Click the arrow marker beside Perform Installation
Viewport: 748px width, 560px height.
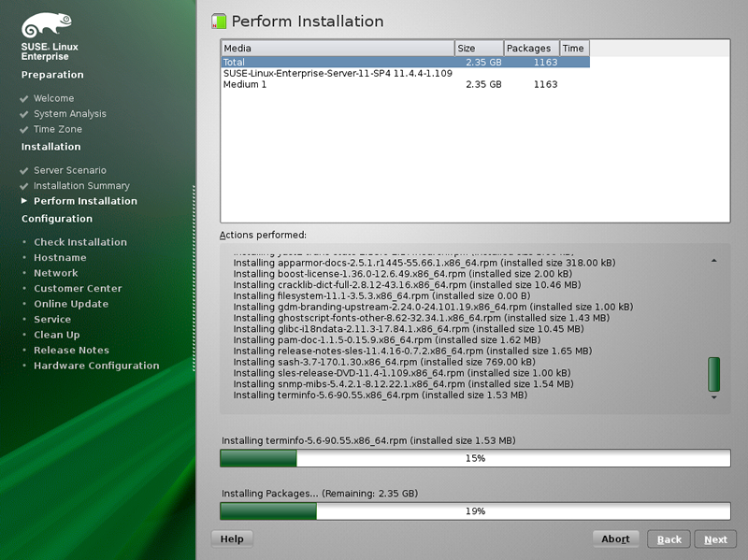(x=24, y=201)
